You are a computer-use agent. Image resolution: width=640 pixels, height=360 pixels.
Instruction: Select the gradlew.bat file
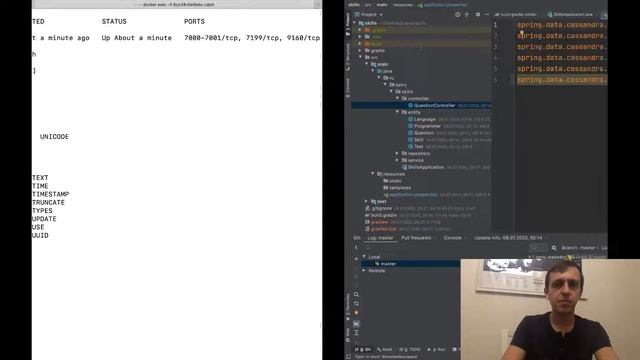pyautogui.click(x=383, y=229)
